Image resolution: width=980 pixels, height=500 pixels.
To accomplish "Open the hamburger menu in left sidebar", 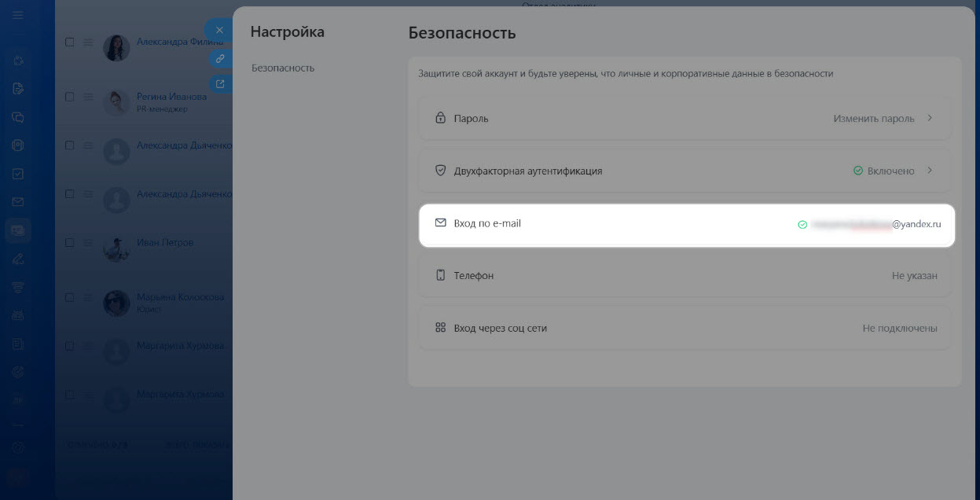I will (18, 15).
